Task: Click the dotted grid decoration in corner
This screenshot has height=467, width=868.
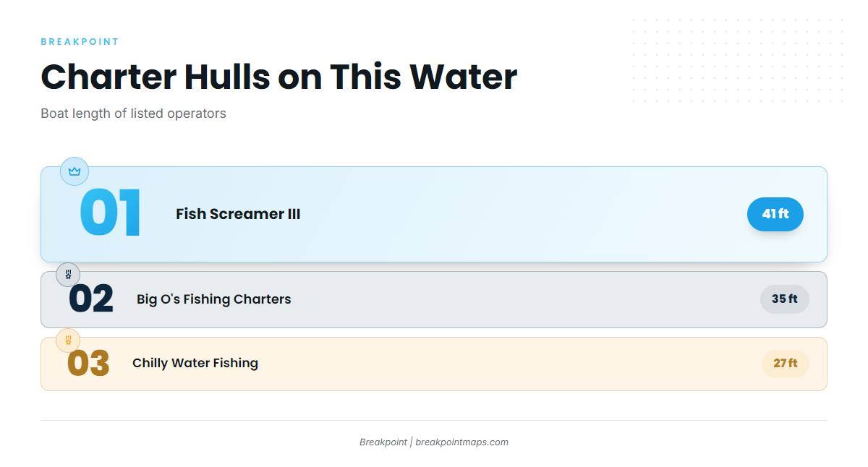Action: pyautogui.click(x=738, y=61)
